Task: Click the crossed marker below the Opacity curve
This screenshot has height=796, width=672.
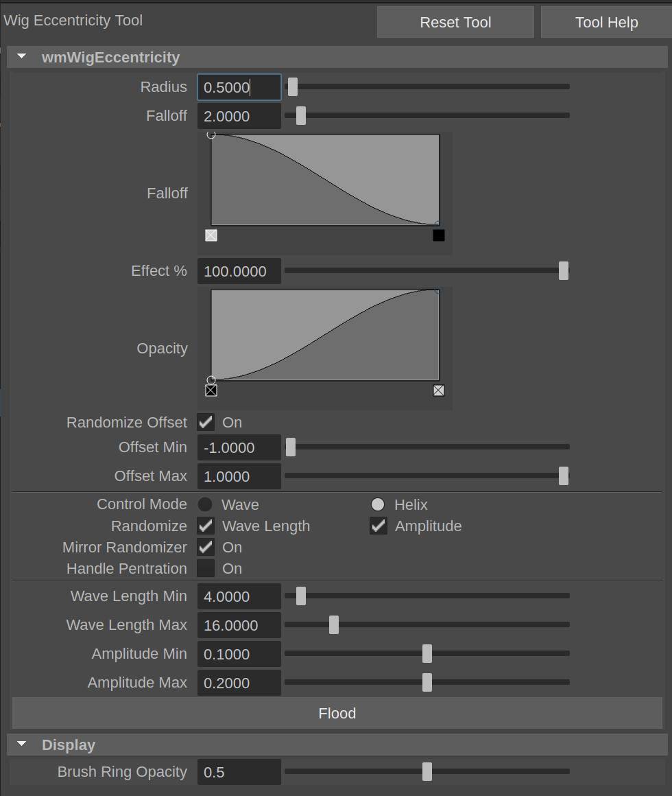Action: tap(211, 390)
